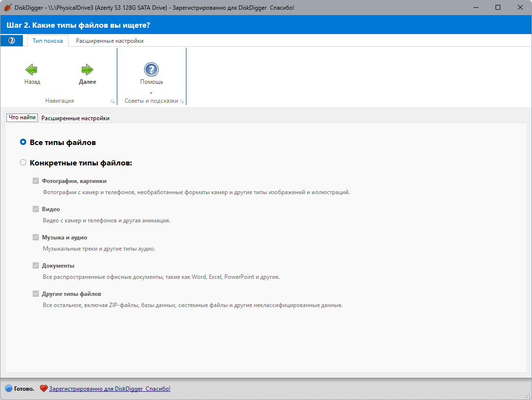Viewport: 532px width, 400px height.
Task: Click the Фотографии, картинки description text
Action: (x=196, y=192)
